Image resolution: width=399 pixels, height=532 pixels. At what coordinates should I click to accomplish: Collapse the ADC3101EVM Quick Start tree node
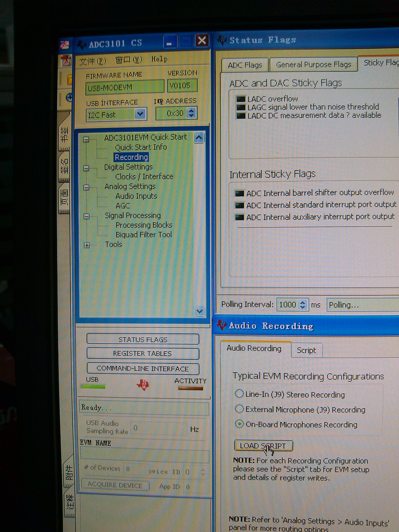click(86, 139)
